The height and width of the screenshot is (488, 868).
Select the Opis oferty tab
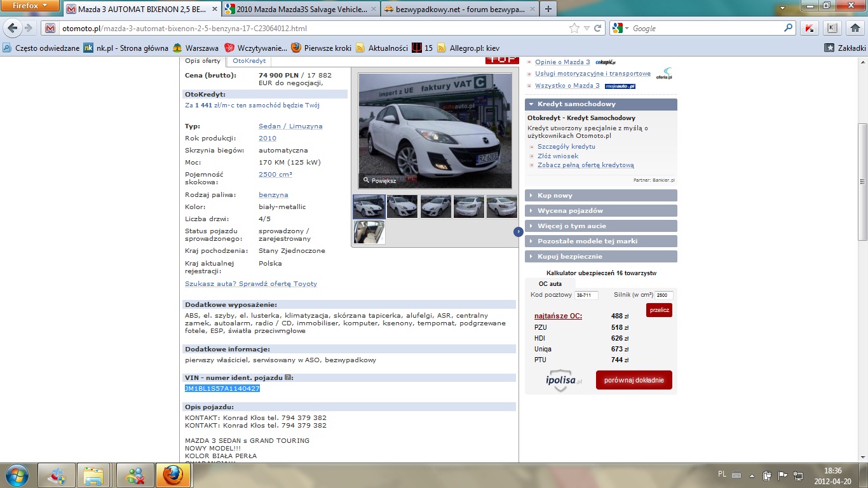203,61
